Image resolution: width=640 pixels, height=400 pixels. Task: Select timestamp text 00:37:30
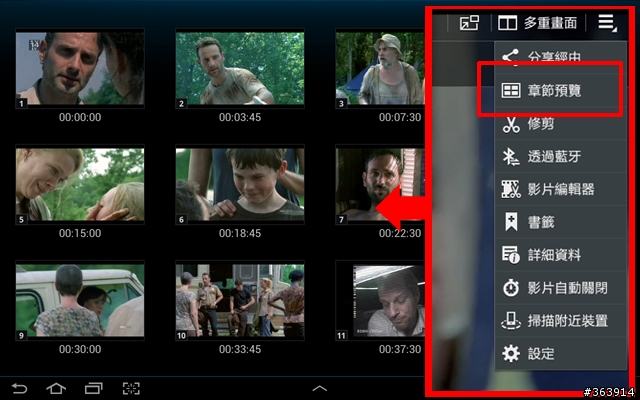400,349
